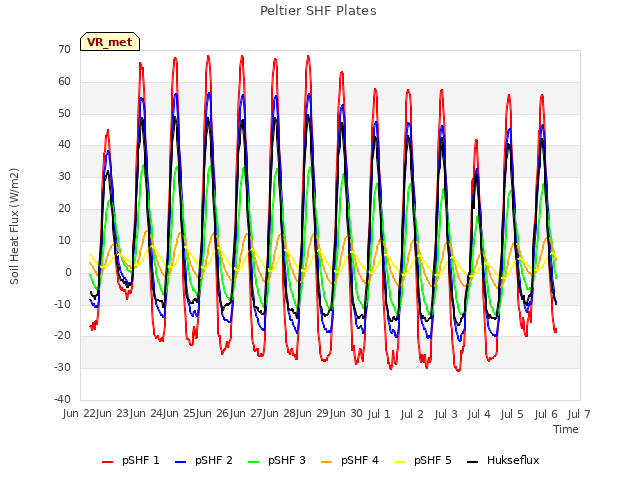Click the -30 y-axis tick value
The image size is (640, 480).
[62, 367]
